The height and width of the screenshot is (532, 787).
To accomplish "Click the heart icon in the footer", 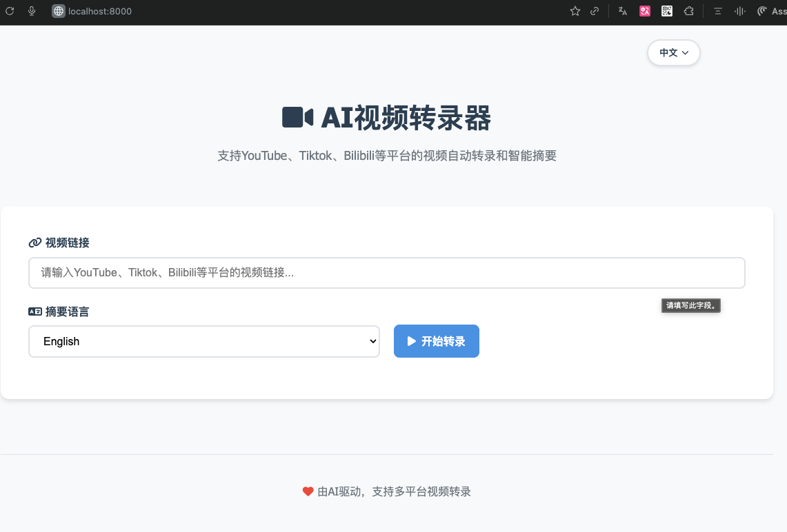I will pyautogui.click(x=308, y=491).
